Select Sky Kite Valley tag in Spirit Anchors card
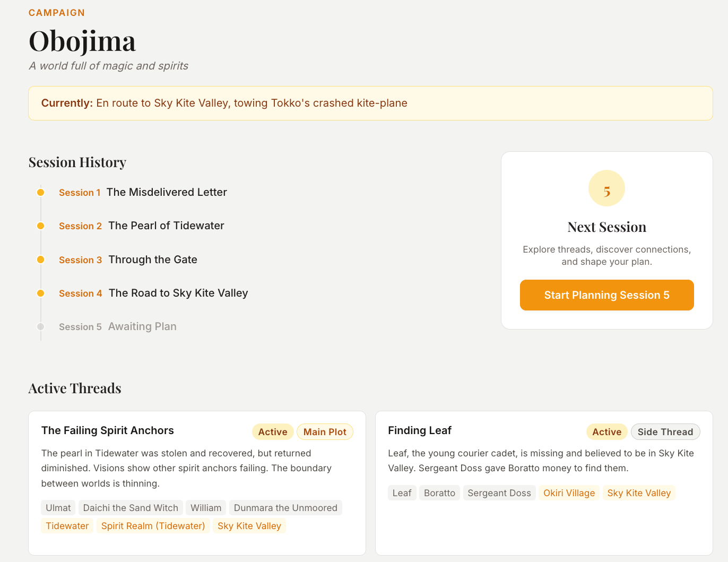Screen dimensions: 728x562 click(249, 526)
